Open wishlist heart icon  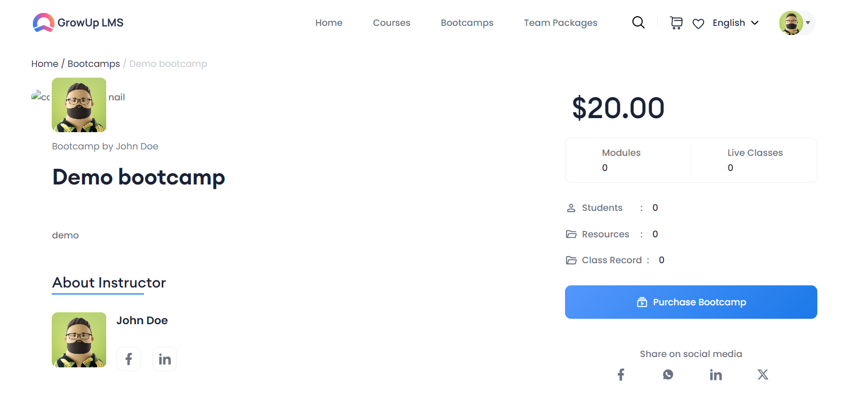698,24
